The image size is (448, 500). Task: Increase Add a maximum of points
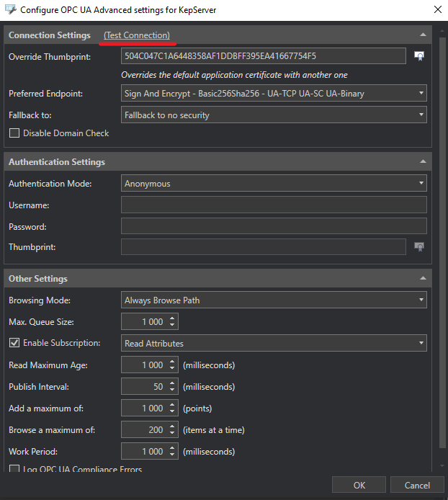tap(172, 405)
